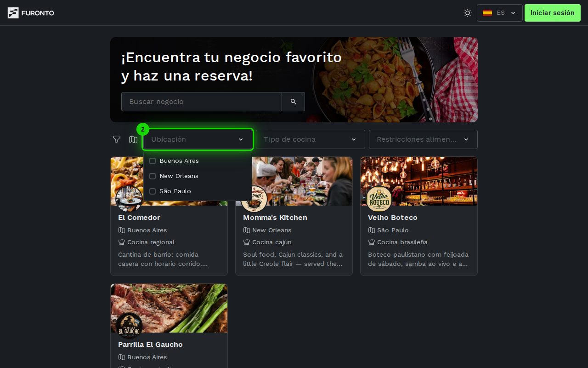Select Buenos Aires option in the list
The width and height of the screenshot is (588, 368).
coord(198,161)
